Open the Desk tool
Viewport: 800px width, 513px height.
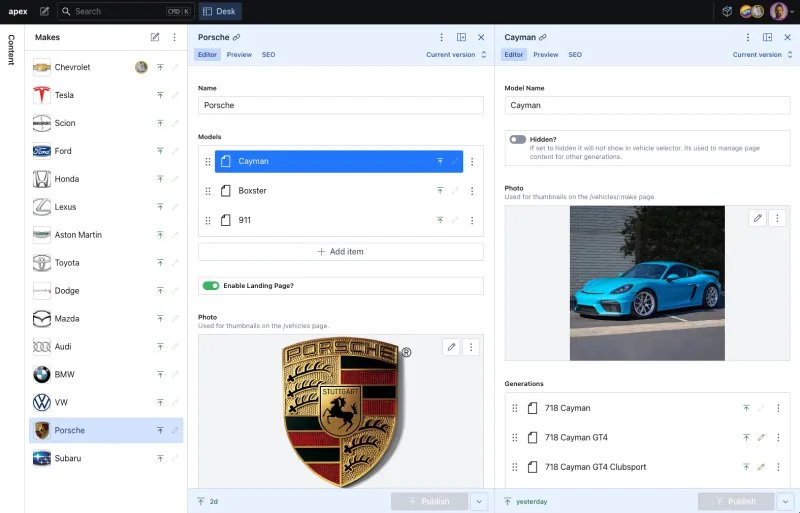220,11
